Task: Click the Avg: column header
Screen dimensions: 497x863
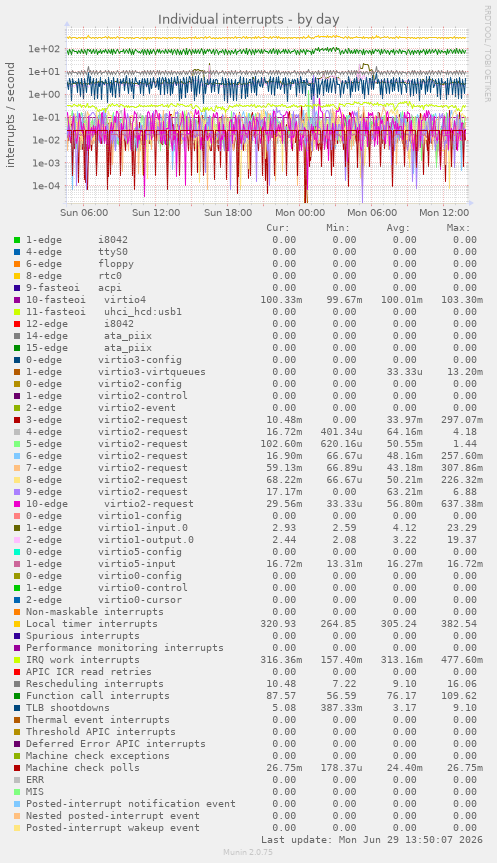Action: pos(398,228)
